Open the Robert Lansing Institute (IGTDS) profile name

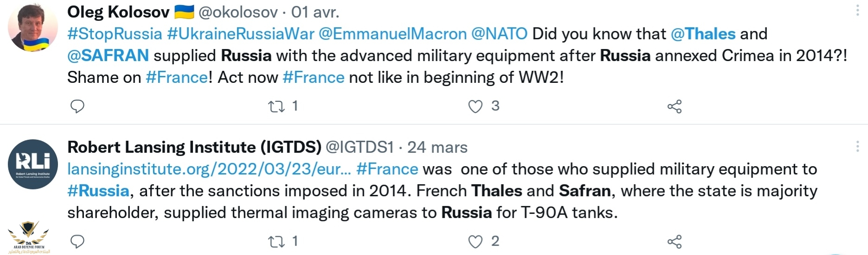194,147
